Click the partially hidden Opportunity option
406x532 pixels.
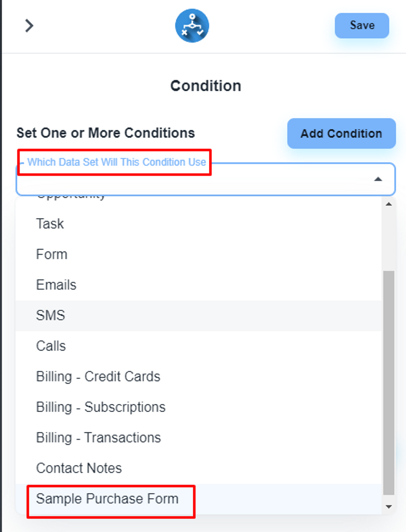click(71, 197)
